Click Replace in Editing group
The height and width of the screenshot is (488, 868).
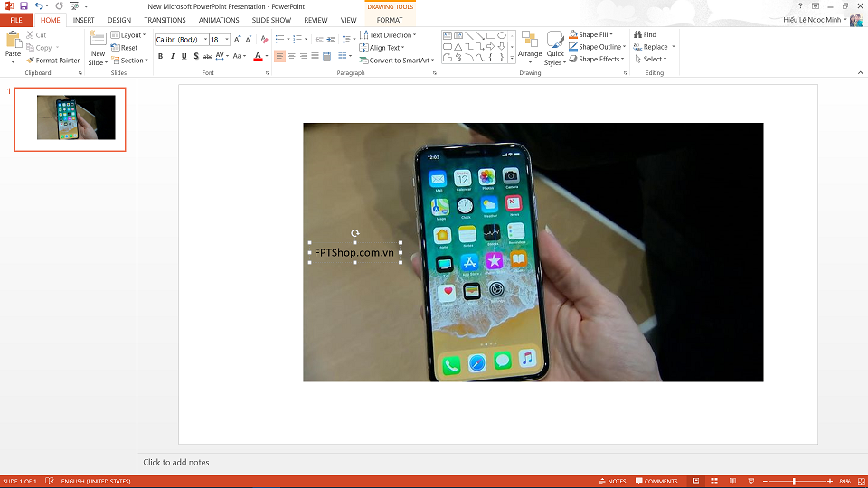click(x=655, y=47)
